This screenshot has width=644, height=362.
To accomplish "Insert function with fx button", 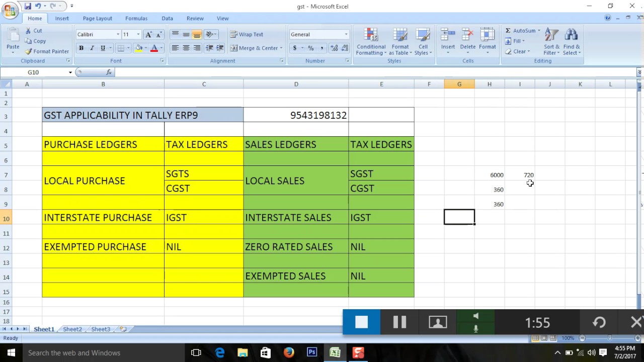I will 109,72.
